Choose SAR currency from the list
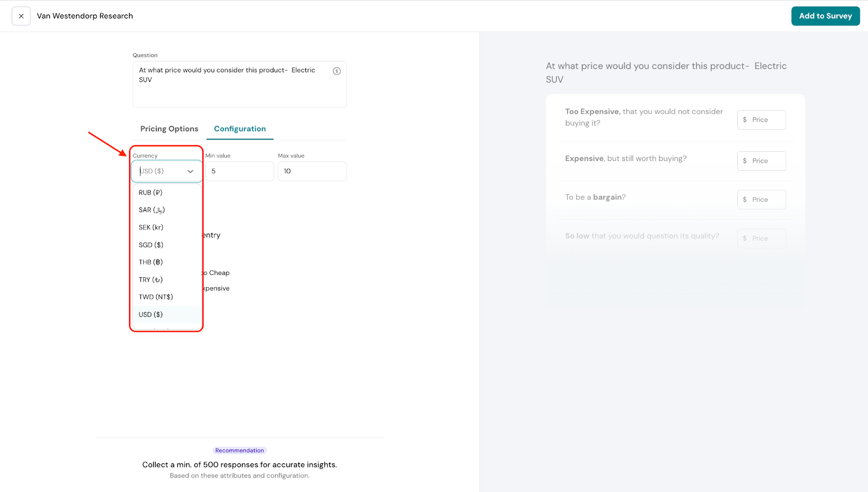 pos(152,210)
